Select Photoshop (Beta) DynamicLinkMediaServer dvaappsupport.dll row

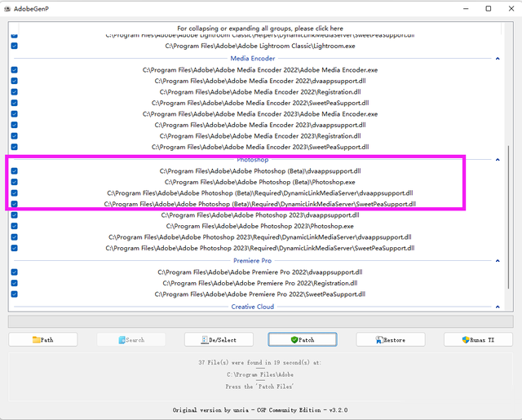[x=260, y=193]
